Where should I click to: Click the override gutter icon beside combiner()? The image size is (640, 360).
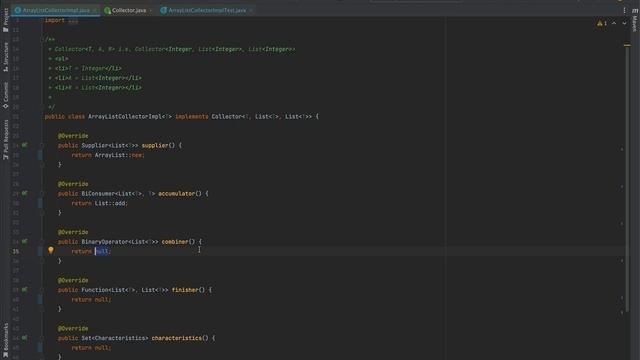pyautogui.click(x=24, y=242)
